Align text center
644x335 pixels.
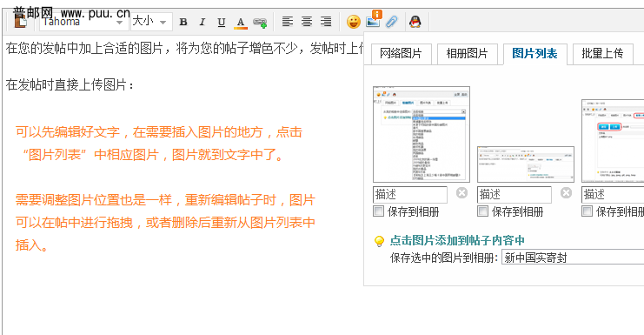[x=307, y=22]
